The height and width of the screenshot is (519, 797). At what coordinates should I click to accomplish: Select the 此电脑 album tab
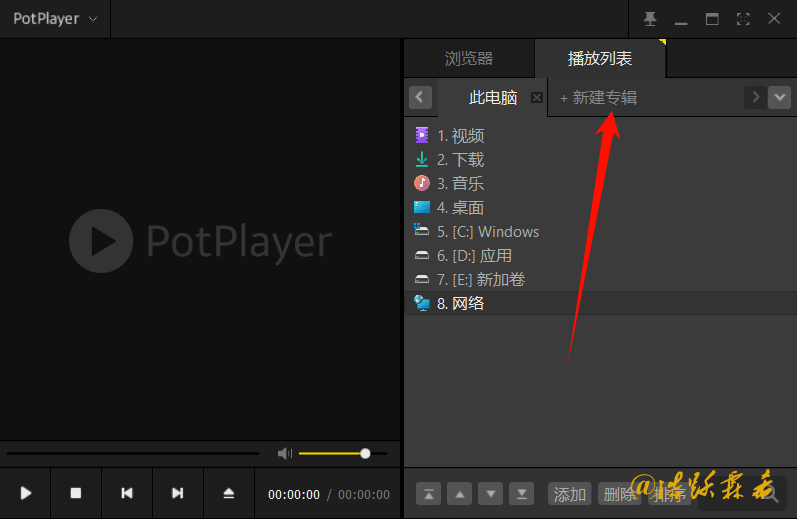pos(493,98)
